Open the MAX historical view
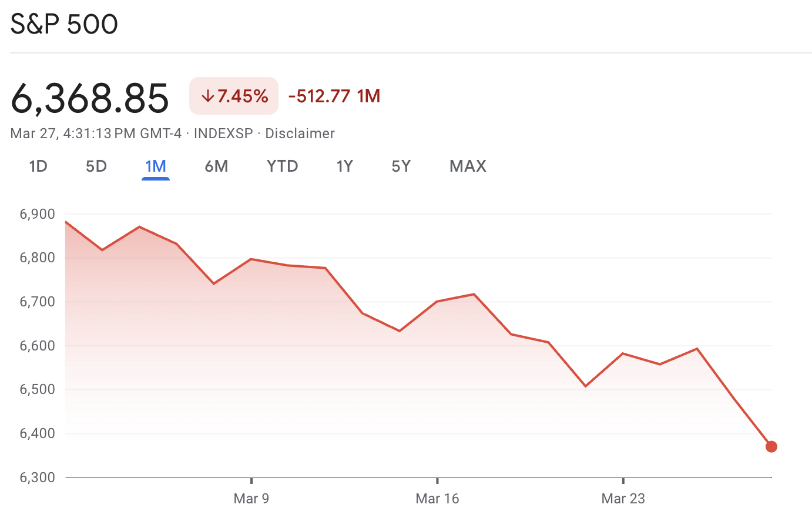This screenshot has width=812, height=521. (x=467, y=166)
